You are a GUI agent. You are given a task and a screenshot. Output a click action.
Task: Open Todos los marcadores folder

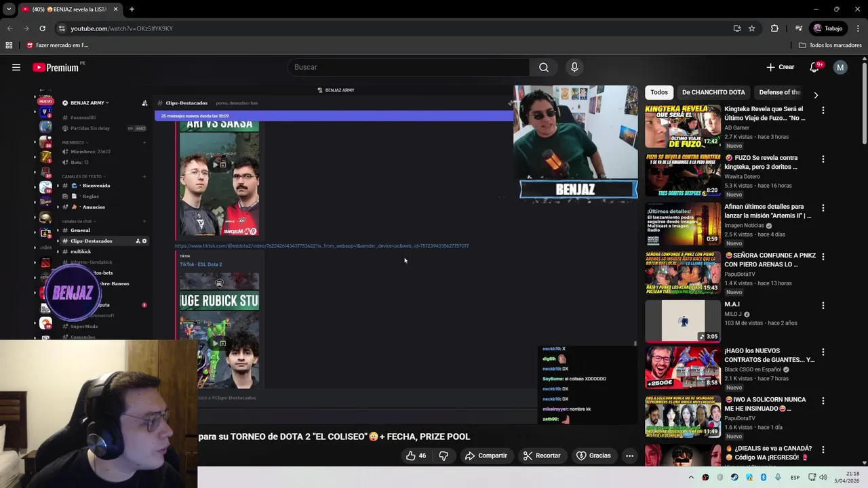pyautogui.click(x=830, y=45)
